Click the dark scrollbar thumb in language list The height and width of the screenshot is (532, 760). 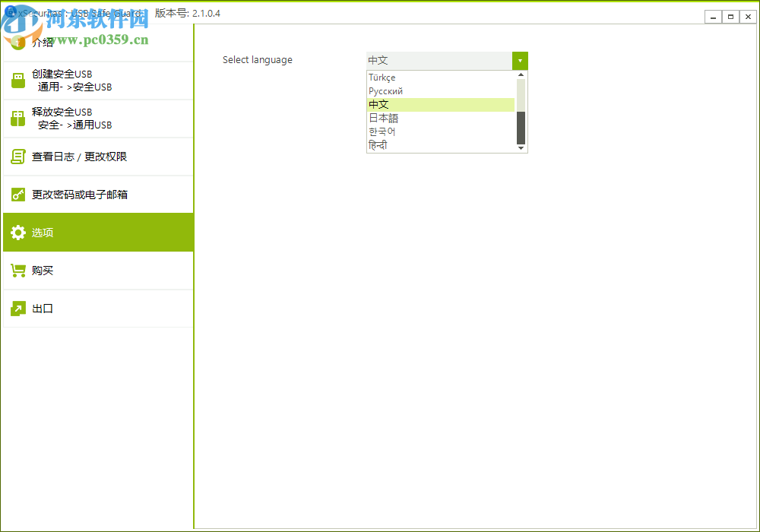(521, 128)
